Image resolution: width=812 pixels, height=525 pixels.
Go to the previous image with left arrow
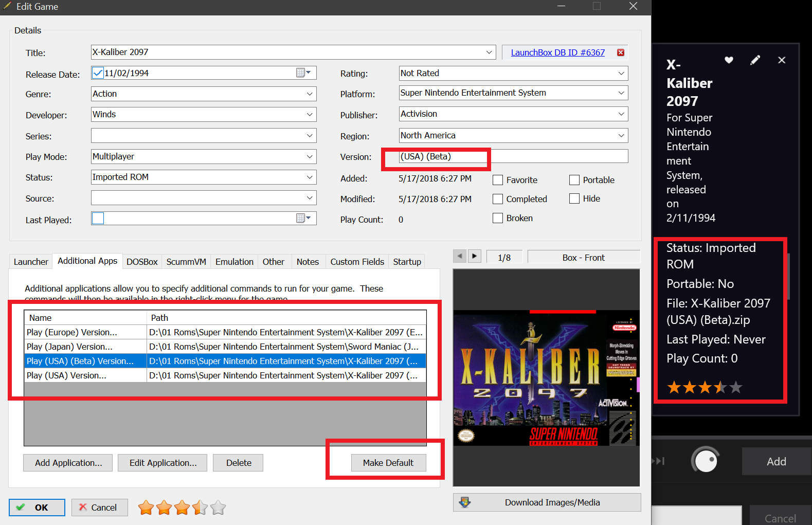tap(460, 256)
